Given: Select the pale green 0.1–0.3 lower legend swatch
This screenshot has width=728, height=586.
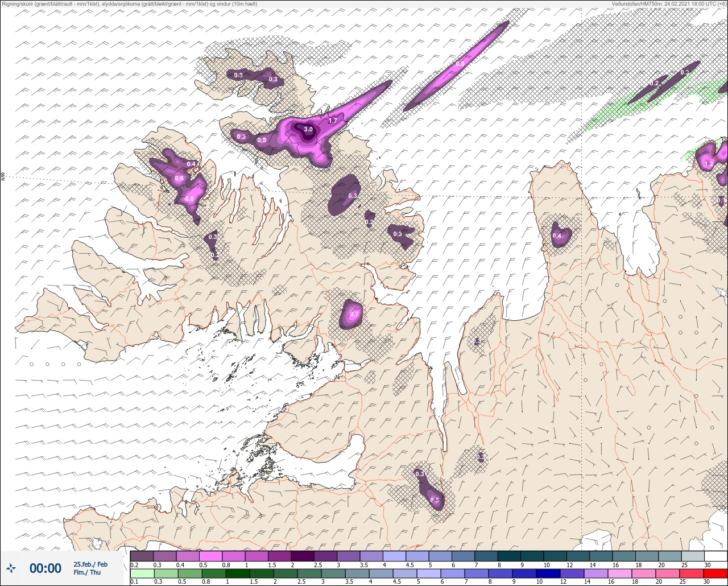Looking at the screenshot, I should (142, 573).
